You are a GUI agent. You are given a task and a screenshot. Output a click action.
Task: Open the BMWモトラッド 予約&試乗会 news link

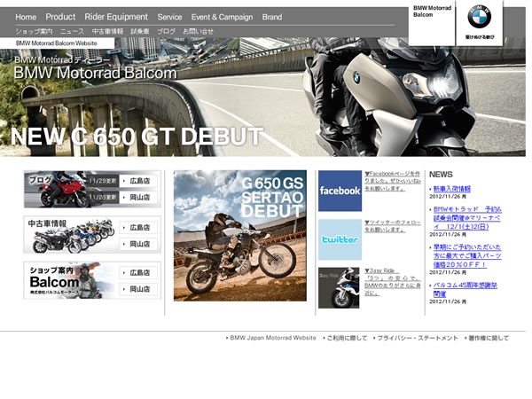point(467,218)
